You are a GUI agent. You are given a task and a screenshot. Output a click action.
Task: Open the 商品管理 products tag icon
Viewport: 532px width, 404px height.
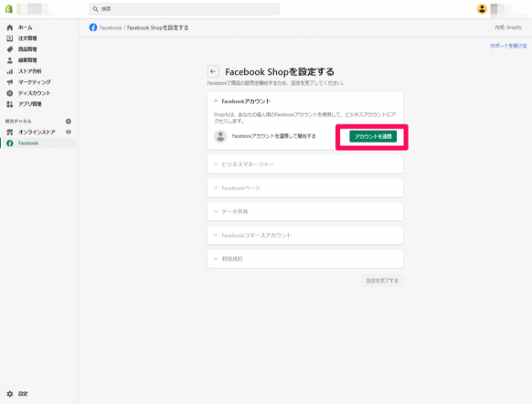coord(10,49)
